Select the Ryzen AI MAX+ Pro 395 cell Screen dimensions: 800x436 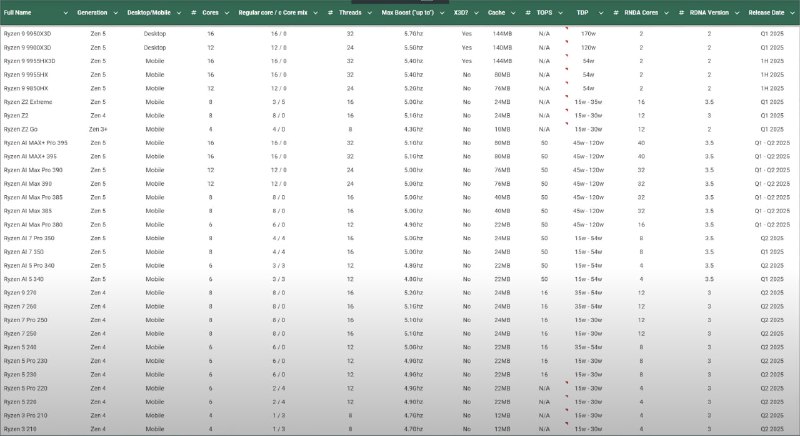coord(36,143)
